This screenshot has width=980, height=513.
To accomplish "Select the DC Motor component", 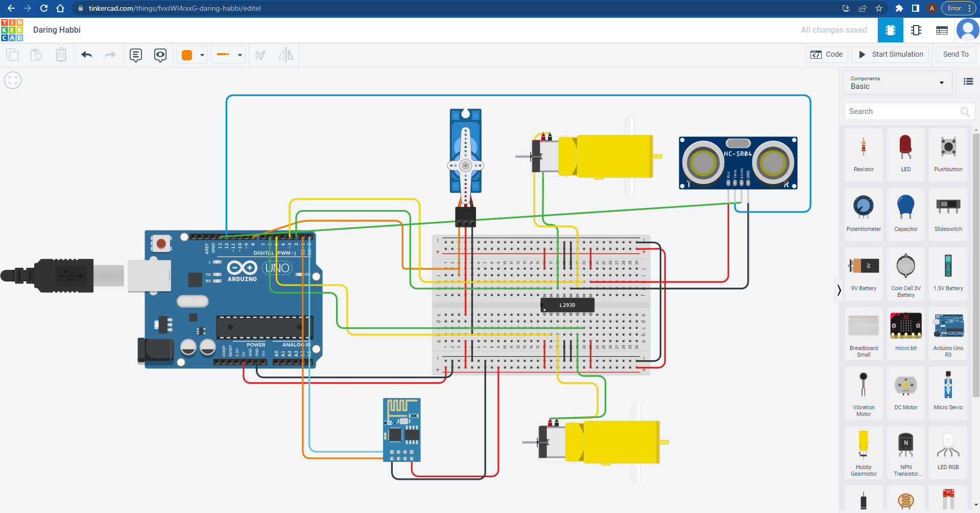I will (x=906, y=393).
